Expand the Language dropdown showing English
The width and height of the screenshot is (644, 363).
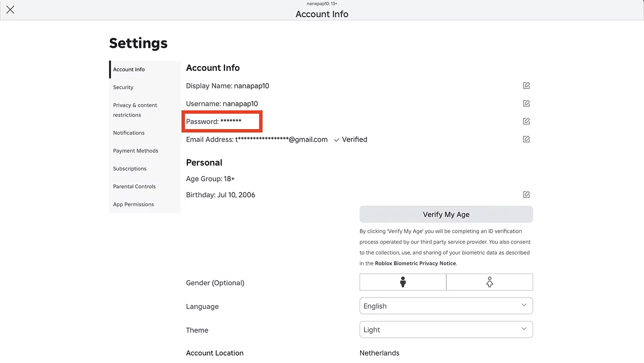[x=445, y=306]
